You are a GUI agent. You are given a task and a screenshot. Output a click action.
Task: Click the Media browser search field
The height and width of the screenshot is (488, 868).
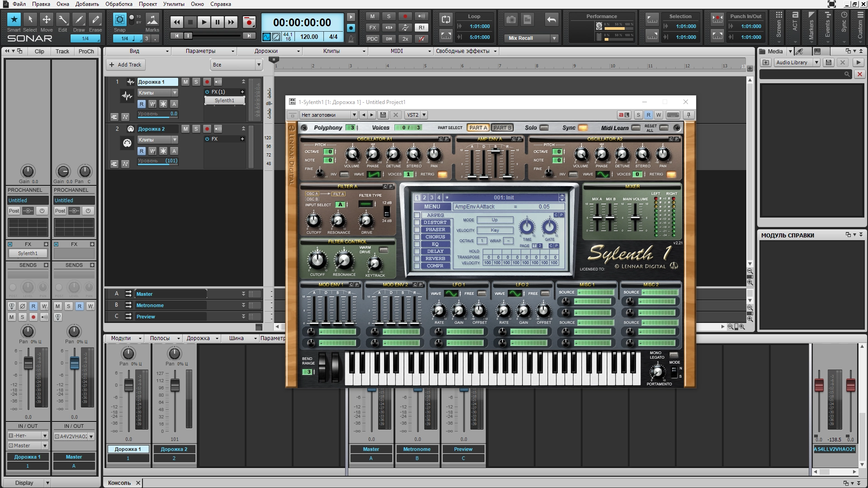click(x=805, y=74)
